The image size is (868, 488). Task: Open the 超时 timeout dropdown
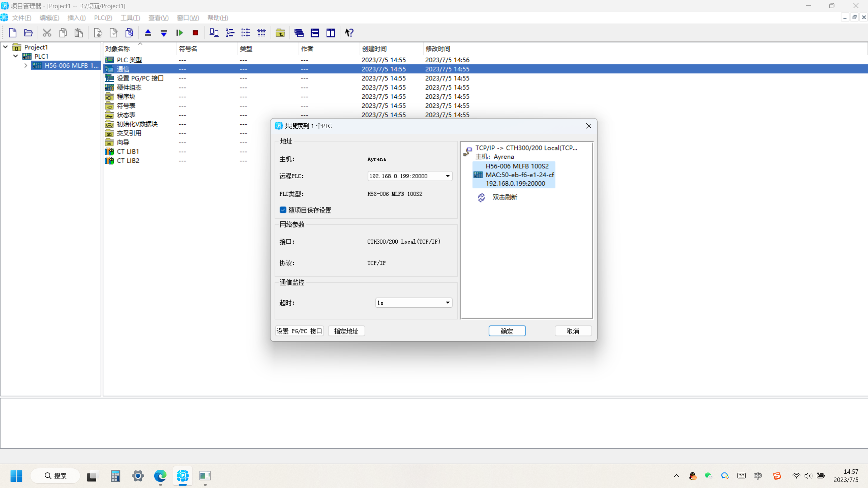point(448,303)
